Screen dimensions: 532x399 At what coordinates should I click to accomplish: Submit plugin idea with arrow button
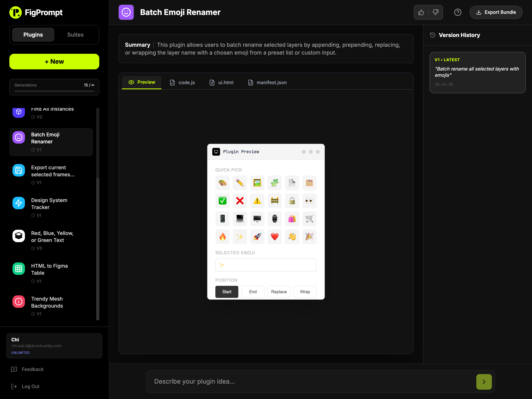pos(484,382)
